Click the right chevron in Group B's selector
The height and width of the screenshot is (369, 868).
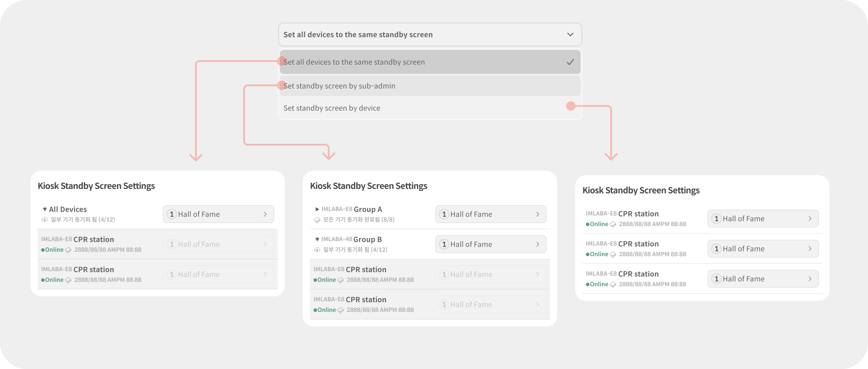[x=537, y=244]
